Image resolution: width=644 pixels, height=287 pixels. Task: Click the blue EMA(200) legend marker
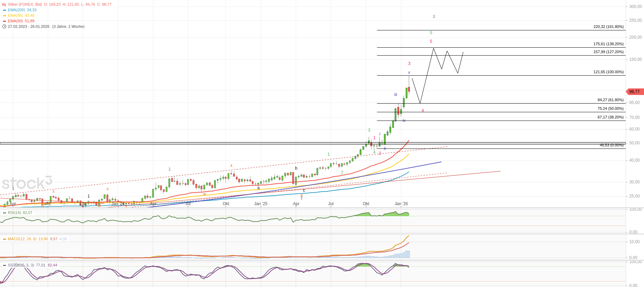click(x=4, y=10)
